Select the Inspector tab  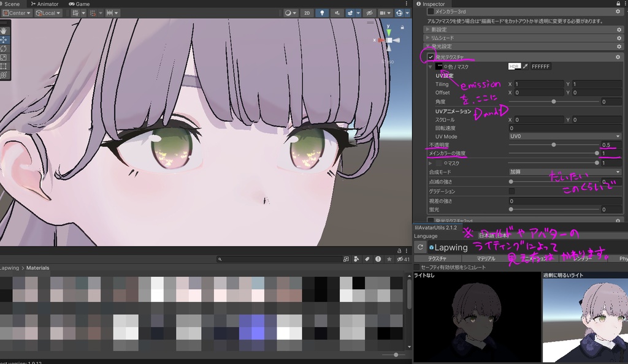point(431,4)
